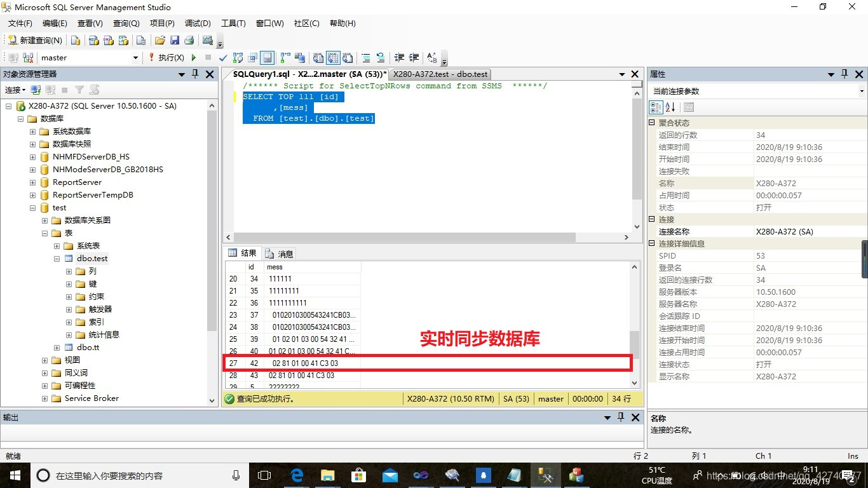Specify values for template parameters

click(432, 58)
